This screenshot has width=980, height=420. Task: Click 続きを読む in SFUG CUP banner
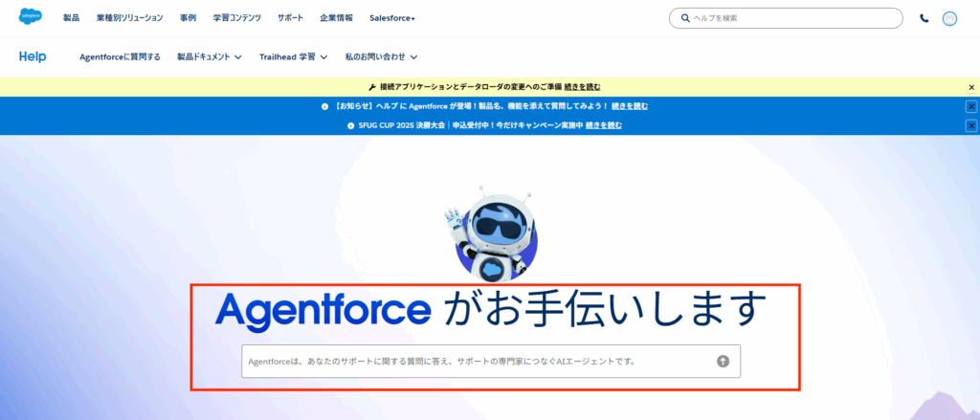tap(604, 125)
